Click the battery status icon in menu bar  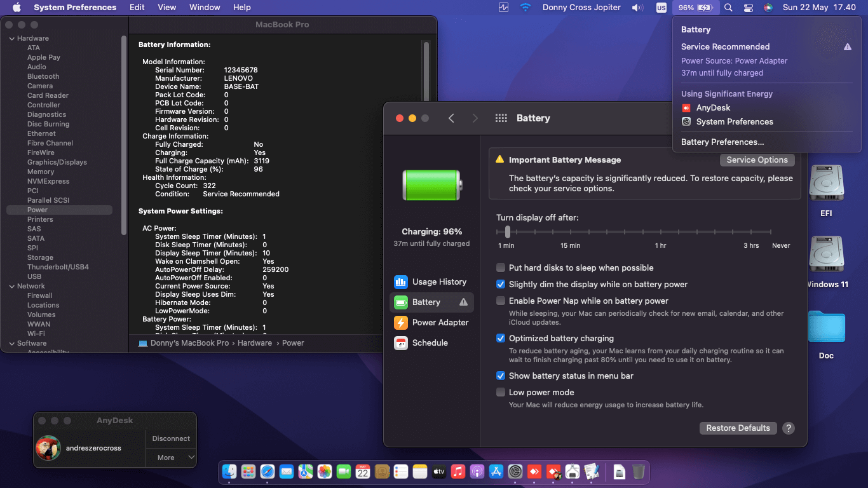click(696, 8)
